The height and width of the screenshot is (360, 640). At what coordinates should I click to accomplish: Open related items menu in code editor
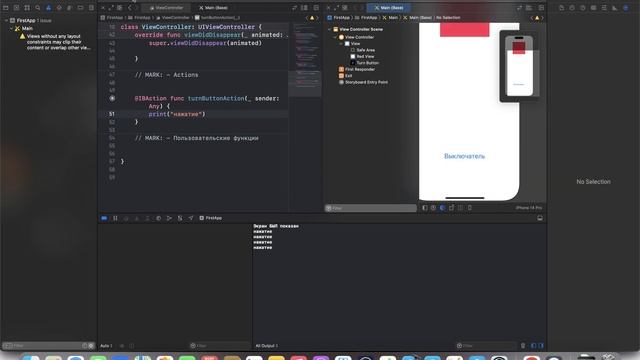[120, 8]
